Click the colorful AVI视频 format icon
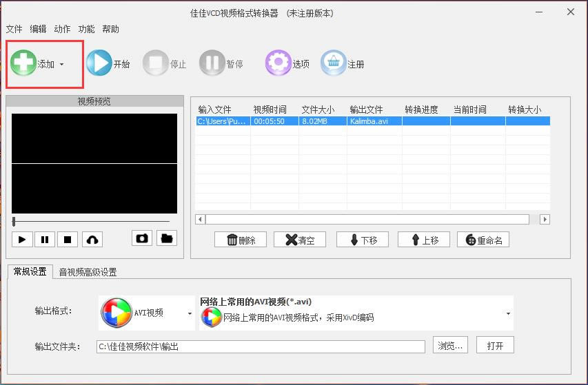 click(x=116, y=313)
